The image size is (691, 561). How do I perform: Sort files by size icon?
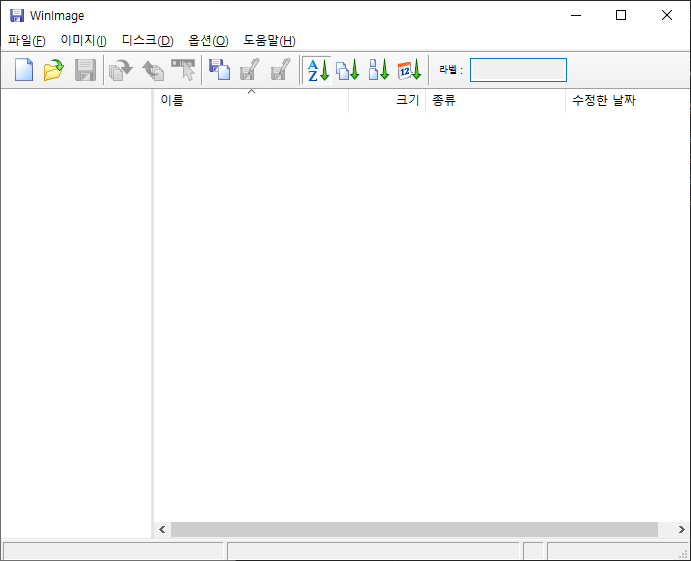379,70
